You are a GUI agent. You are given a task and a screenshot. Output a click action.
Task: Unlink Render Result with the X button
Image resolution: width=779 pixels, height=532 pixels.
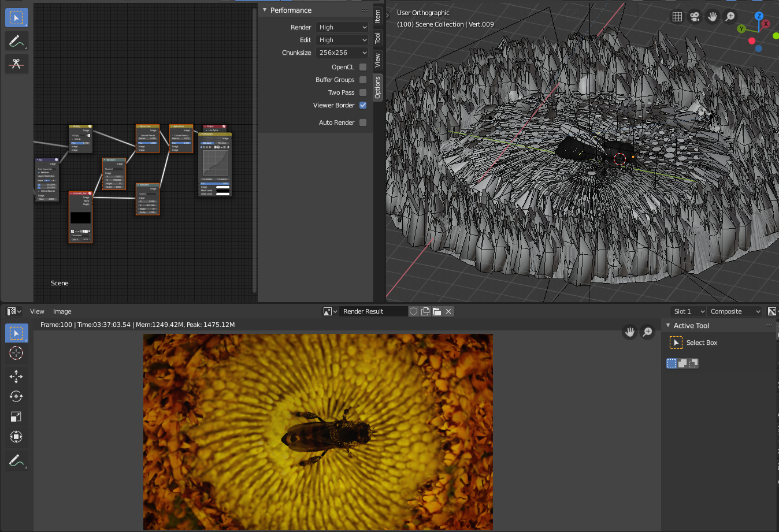[448, 311]
